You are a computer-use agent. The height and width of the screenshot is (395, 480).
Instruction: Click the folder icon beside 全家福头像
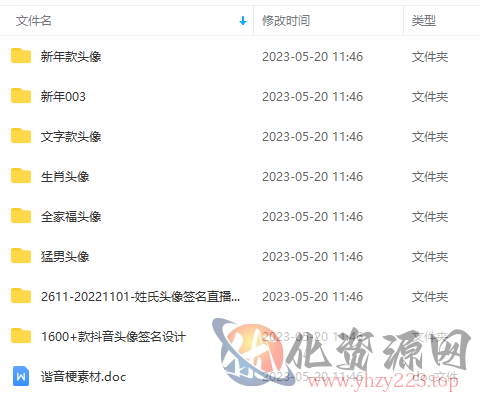point(21,216)
